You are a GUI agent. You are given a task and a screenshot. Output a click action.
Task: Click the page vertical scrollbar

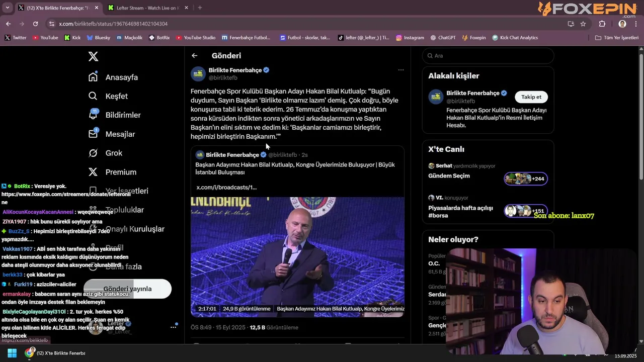(641, 116)
